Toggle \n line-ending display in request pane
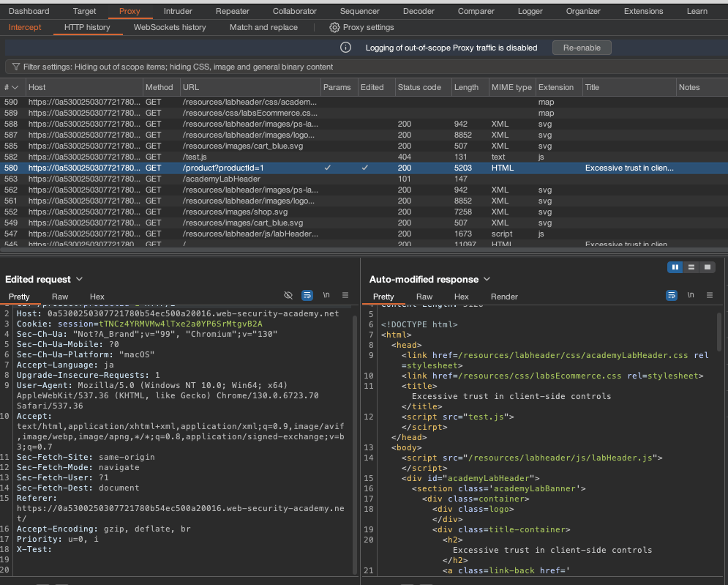This screenshot has height=585, width=728. pyautogui.click(x=326, y=295)
